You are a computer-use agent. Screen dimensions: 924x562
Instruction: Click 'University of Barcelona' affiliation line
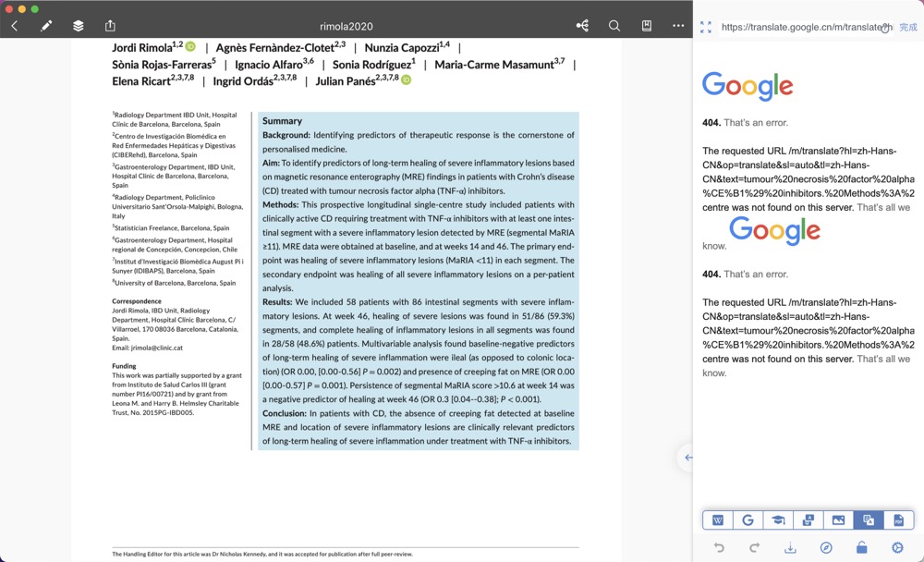pyautogui.click(x=174, y=283)
